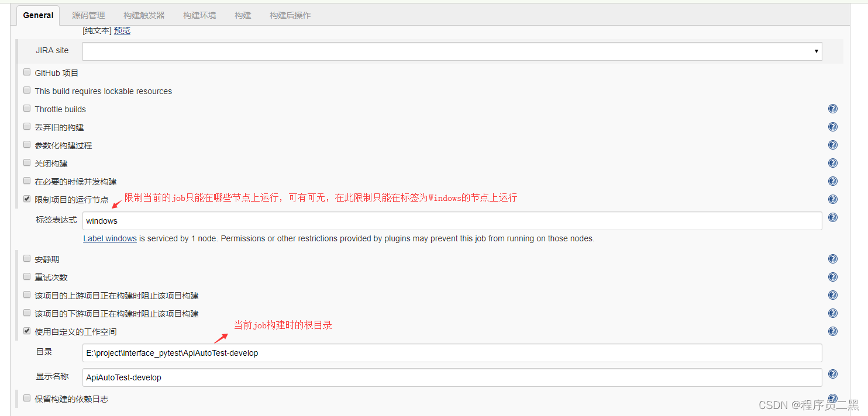868x416 pixels.
Task: Click the 显示名称 input field
Action: 452,377
